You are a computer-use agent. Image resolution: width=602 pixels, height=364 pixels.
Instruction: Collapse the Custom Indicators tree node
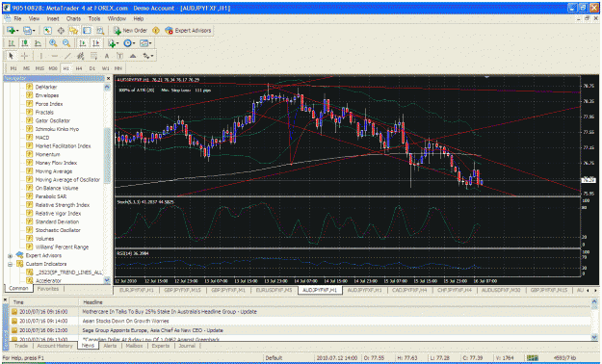[10, 264]
